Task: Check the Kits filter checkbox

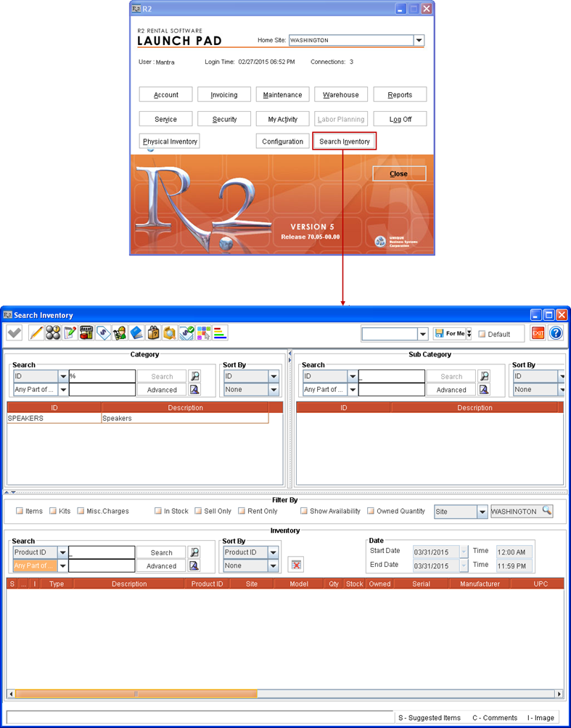Action: click(x=53, y=511)
